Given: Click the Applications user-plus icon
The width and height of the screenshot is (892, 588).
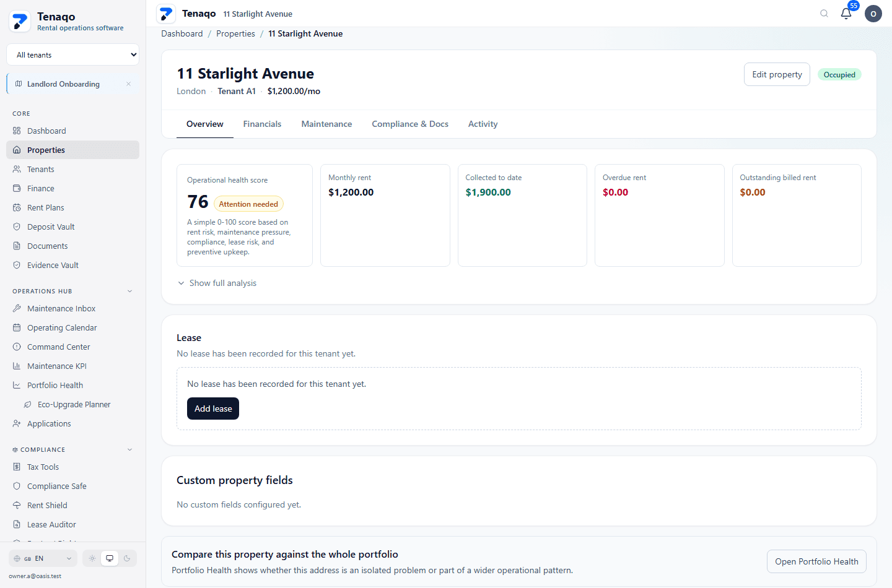Looking at the screenshot, I should click(17, 423).
